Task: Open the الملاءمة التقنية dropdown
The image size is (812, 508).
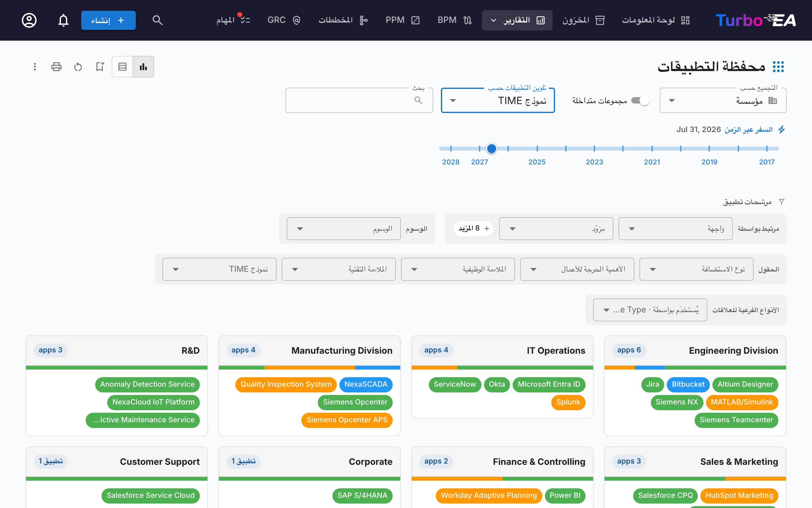Action: pyautogui.click(x=338, y=269)
